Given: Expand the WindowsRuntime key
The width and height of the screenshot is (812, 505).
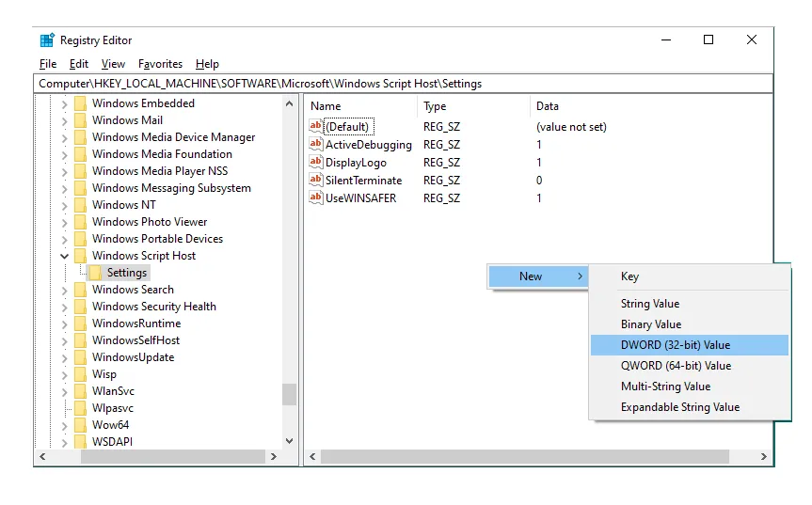Looking at the screenshot, I should pos(64,324).
